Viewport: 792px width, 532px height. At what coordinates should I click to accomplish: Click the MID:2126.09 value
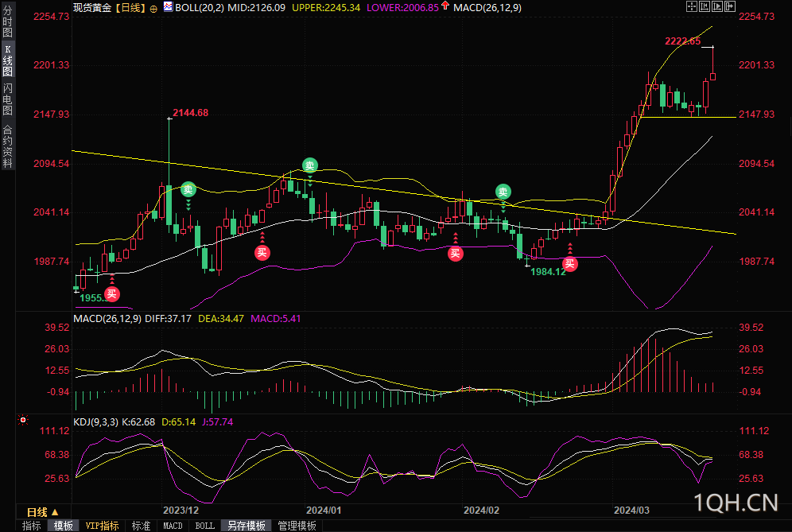pos(256,8)
